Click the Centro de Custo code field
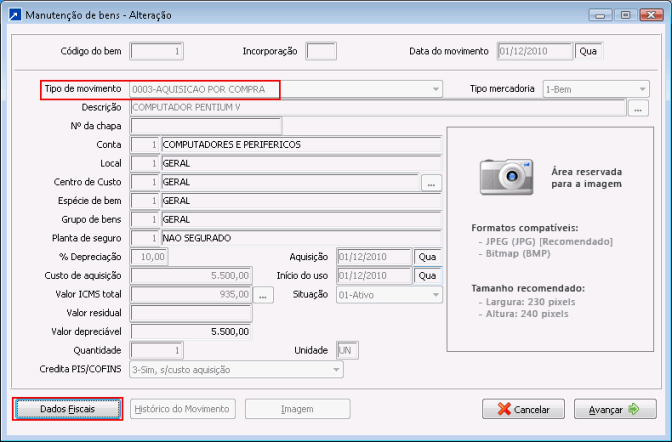Screen dimensions: 672x442 145,182
